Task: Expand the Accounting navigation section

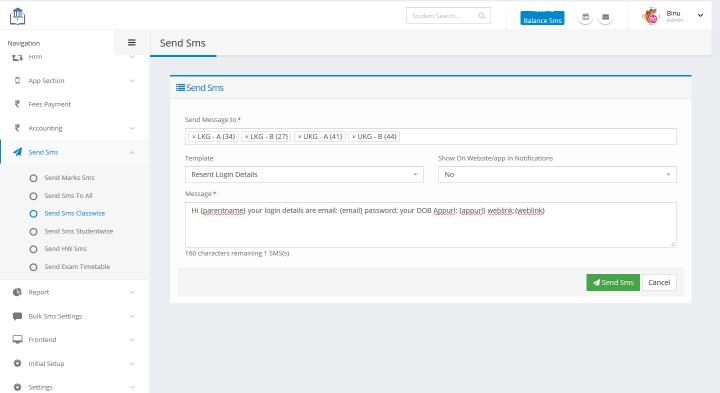Action: coord(73,128)
